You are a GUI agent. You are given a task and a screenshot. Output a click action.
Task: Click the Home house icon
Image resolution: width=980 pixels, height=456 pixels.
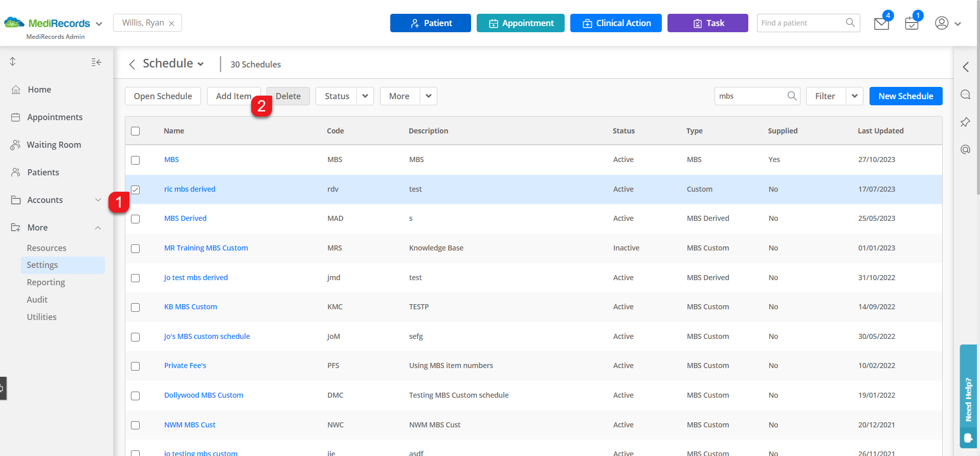(x=16, y=89)
